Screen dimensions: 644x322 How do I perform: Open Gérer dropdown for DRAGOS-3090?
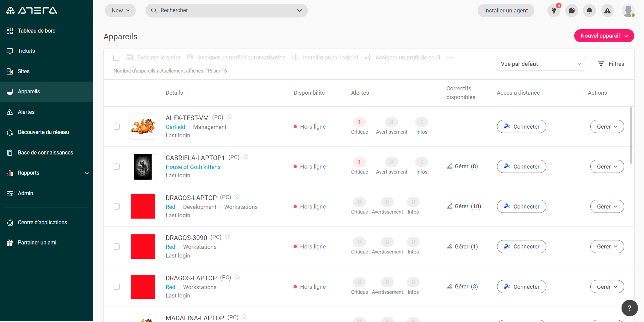point(607,246)
